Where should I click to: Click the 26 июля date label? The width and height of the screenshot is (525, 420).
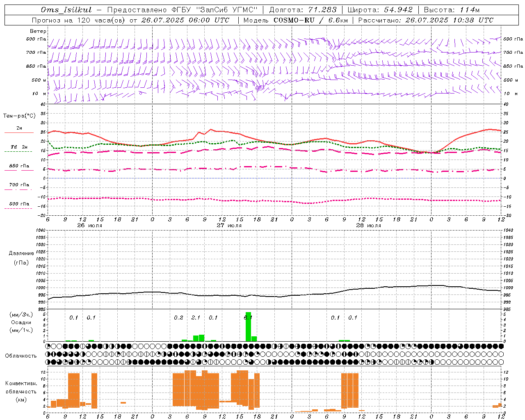click(90, 226)
